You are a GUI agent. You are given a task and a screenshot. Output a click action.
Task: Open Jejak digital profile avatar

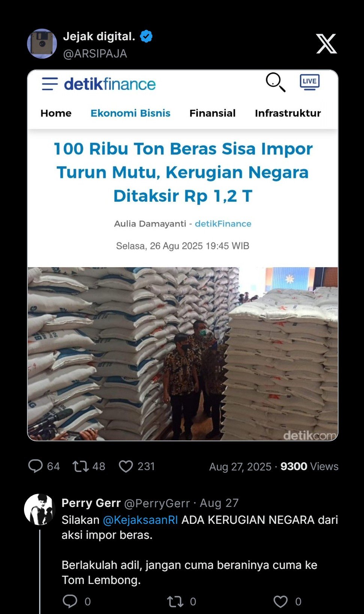(x=42, y=44)
